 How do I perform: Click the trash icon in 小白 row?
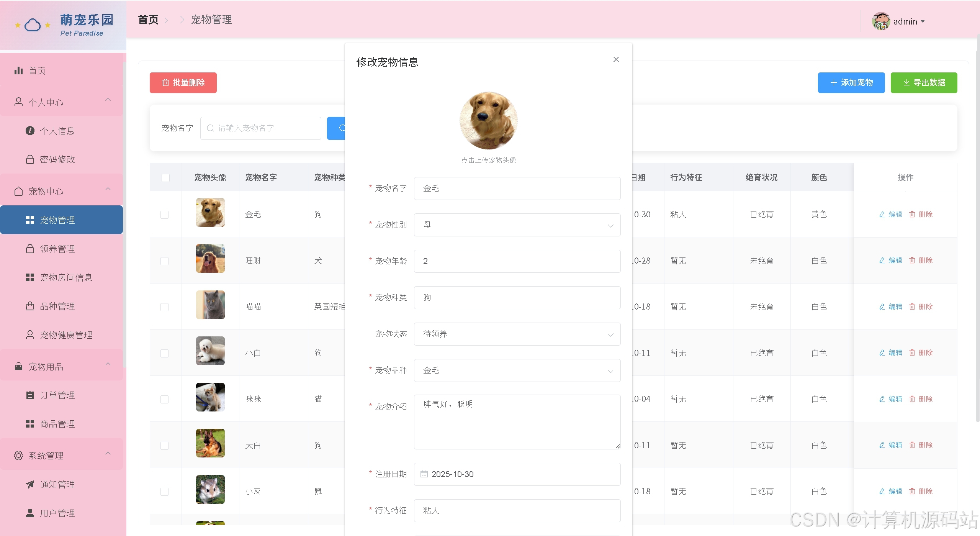pos(912,353)
